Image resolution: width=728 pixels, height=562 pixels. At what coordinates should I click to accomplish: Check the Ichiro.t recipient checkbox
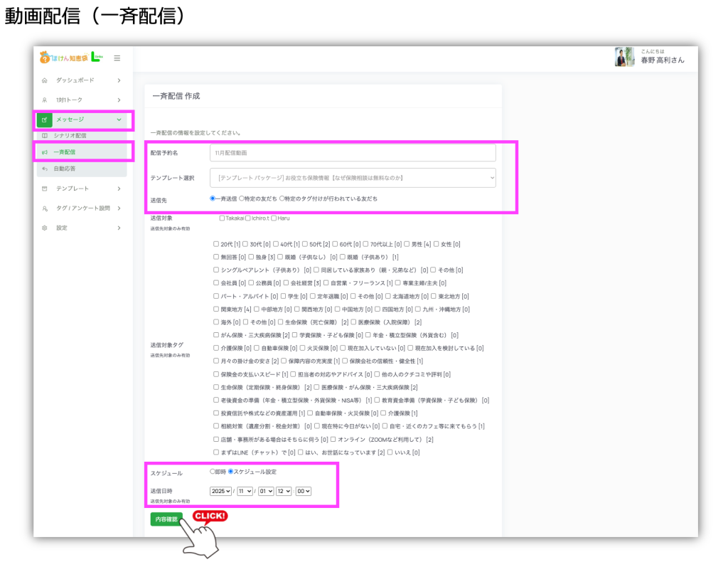[x=248, y=218]
